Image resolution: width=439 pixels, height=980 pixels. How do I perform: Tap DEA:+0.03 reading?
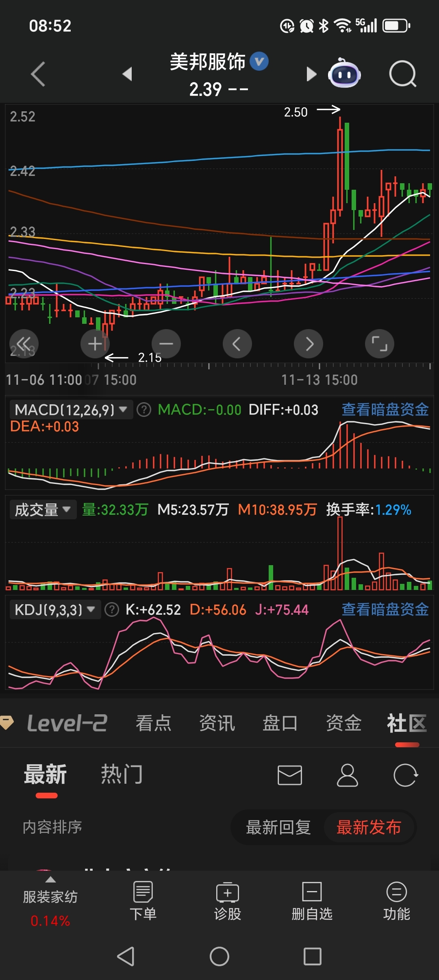click(x=44, y=427)
